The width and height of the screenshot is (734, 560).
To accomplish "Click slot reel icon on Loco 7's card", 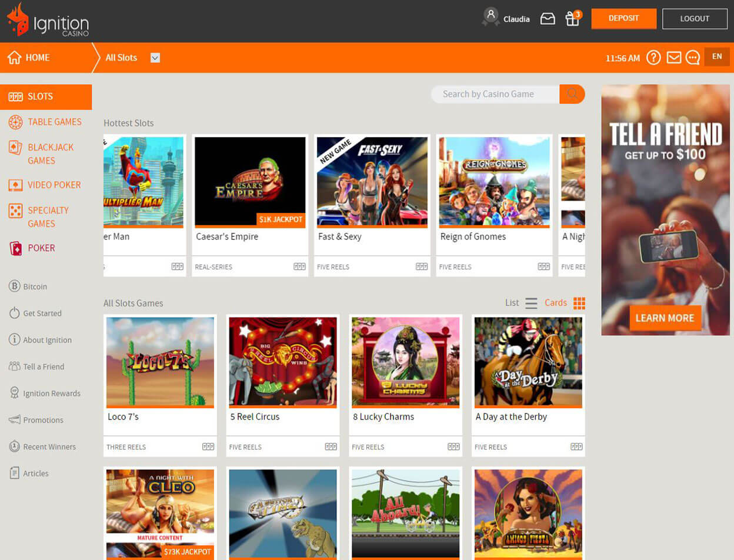I will click(x=208, y=447).
